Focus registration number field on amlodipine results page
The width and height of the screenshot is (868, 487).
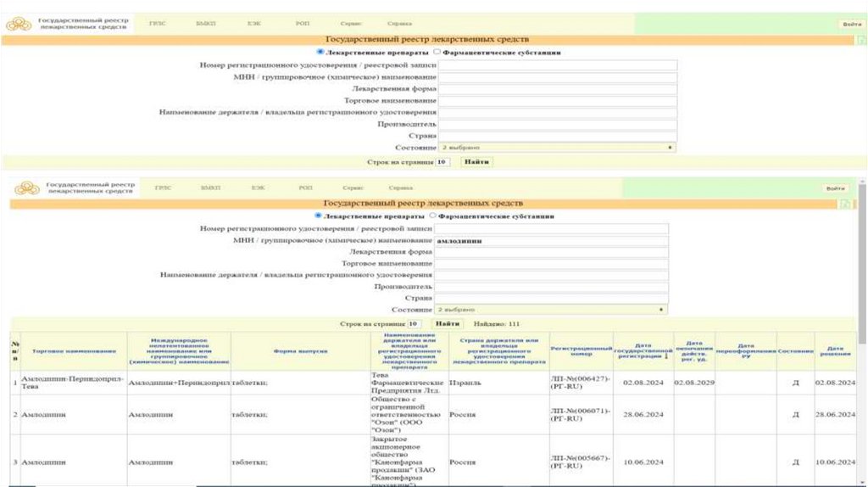point(551,228)
